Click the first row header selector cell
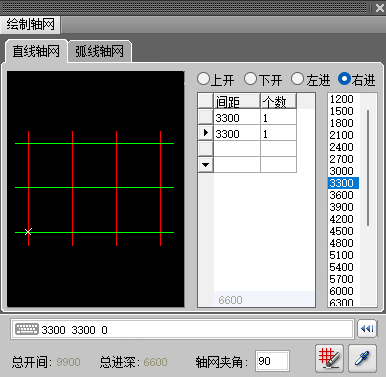Viewport: 386px width, 377px height. (x=206, y=117)
